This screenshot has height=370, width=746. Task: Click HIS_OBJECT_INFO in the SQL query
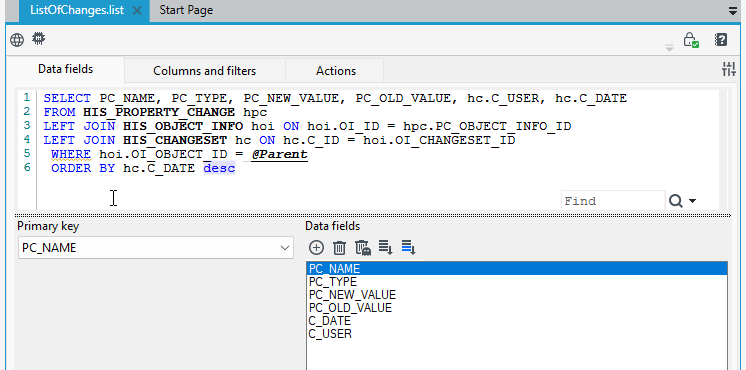pyautogui.click(x=183, y=127)
